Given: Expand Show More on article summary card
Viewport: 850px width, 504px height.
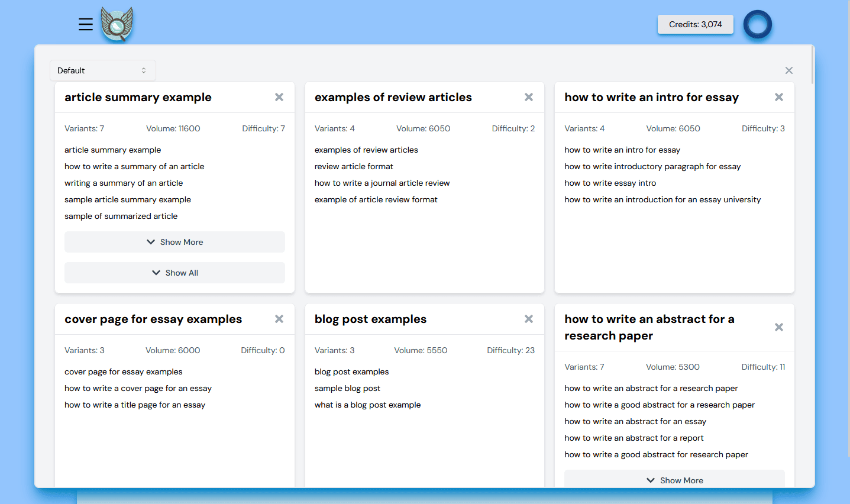Looking at the screenshot, I should (x=174, y=242).
